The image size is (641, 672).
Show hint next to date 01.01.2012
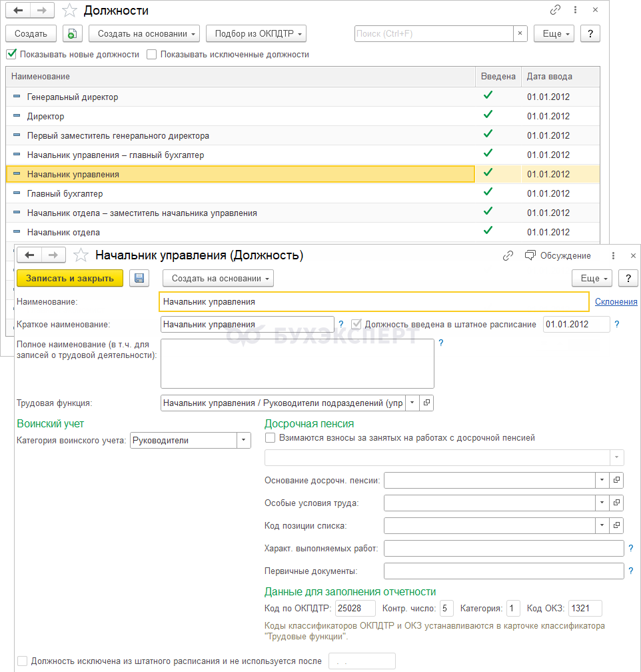(x=617, y=324)
